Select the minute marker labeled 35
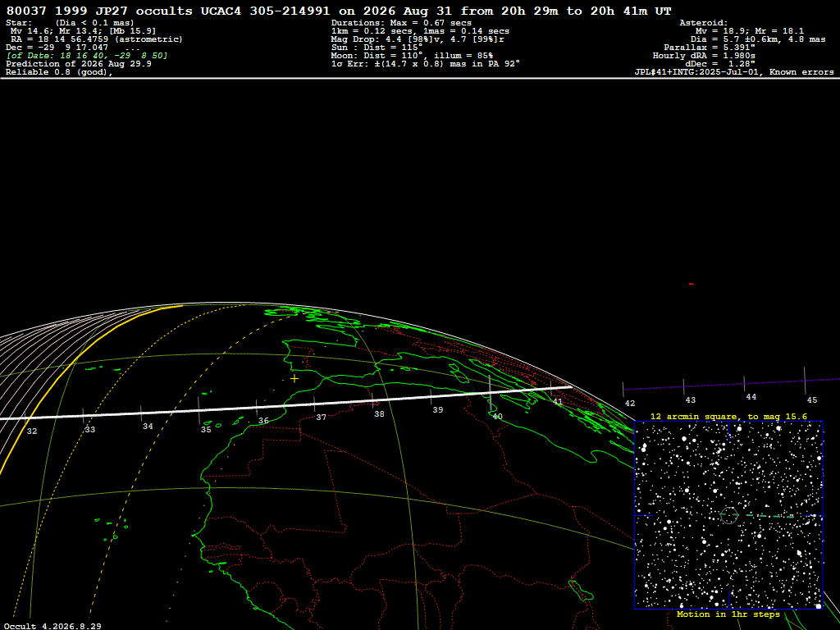The height and width of the screenshot is (630, 840). tap(206, 430)
